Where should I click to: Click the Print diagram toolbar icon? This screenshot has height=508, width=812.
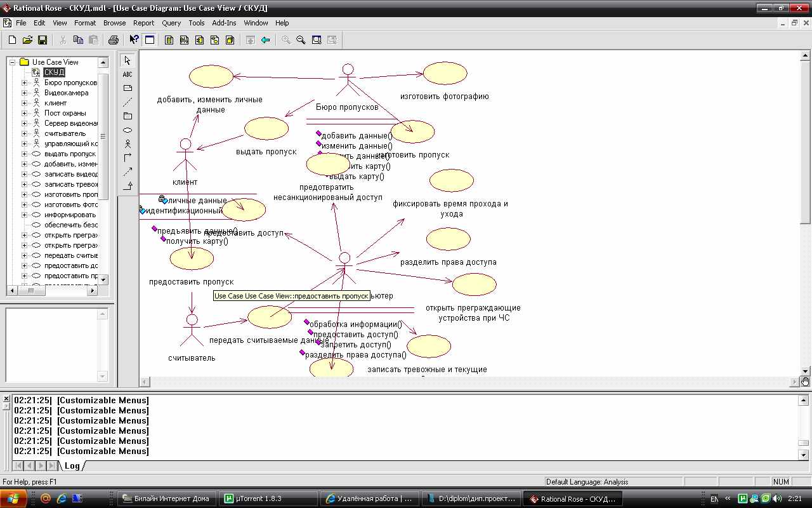113,40
